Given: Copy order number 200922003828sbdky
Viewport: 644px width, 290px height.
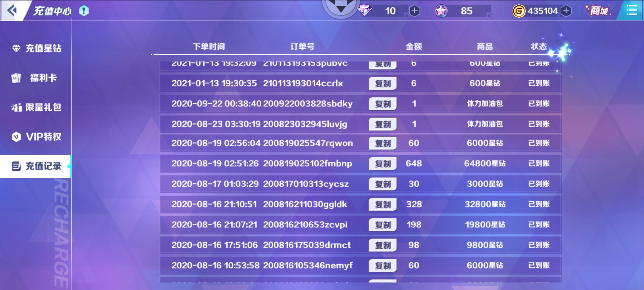Looking at the screenshot, I should tap(383, 104).
